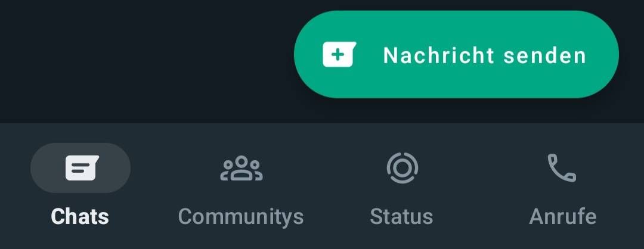The width and height of the screenshot is (644, 249).
Task: Open the Anrufe tab label
Action: (x=563, y=216)
